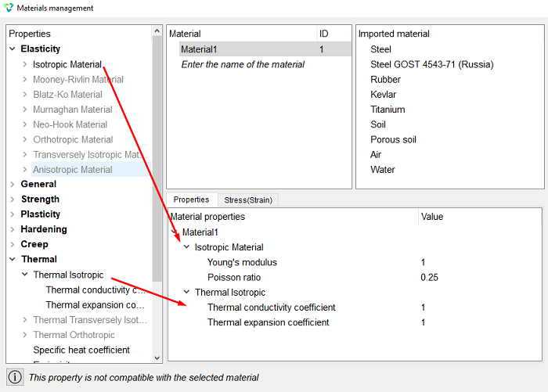The image size is (548, 392).
Task: Choose Steel GOST 4543-71 (Russia) imported material
Action: [x=432, y=64]
